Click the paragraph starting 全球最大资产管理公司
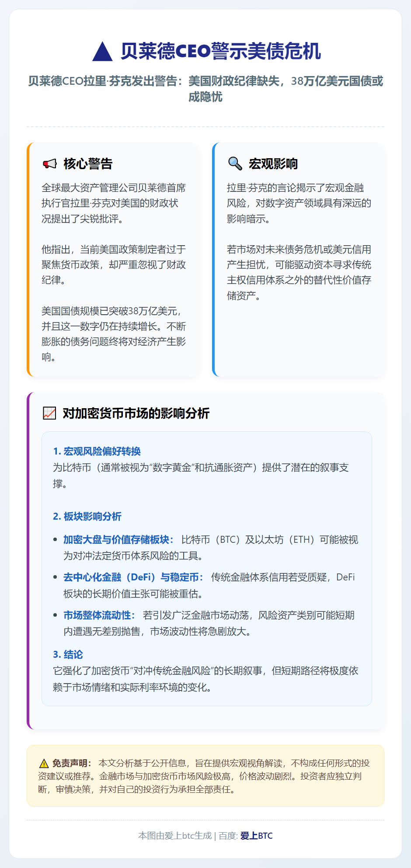The width and height of the screenshot is (411, 868). [114, 203]
